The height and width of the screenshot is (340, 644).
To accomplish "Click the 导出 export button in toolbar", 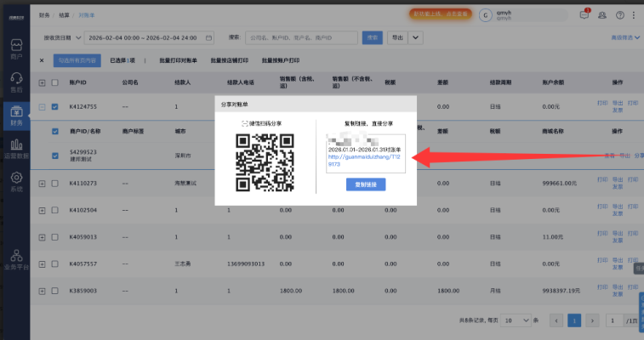I will tap(397, 37).
